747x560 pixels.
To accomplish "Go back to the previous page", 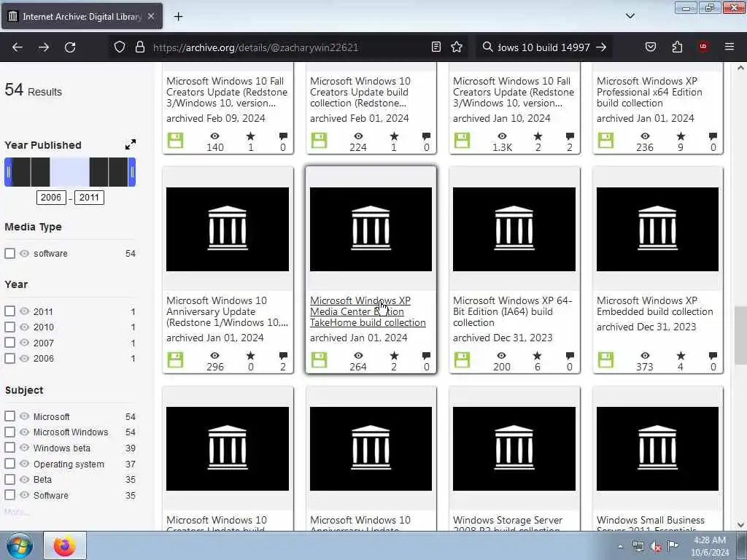I will click(x=18, y=47).
